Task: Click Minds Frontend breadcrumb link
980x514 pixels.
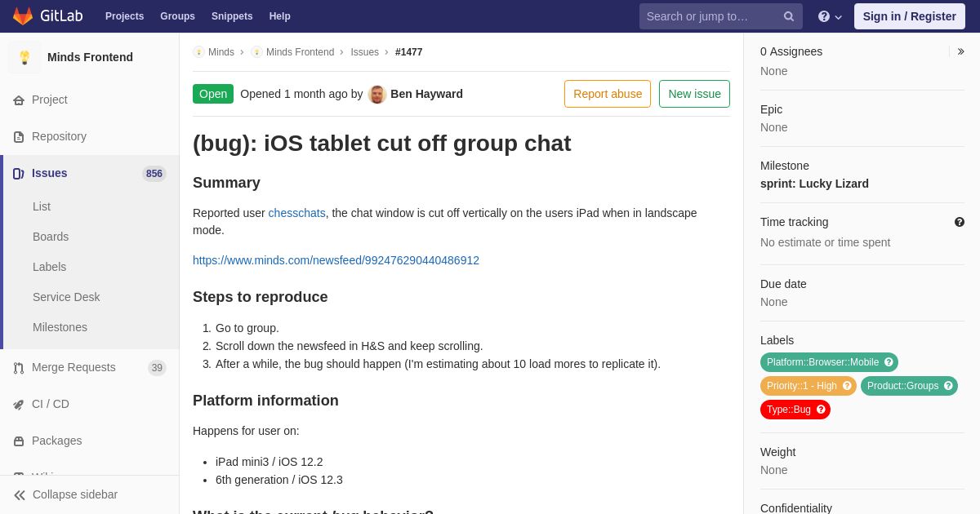Action: [x=300, y=52]
